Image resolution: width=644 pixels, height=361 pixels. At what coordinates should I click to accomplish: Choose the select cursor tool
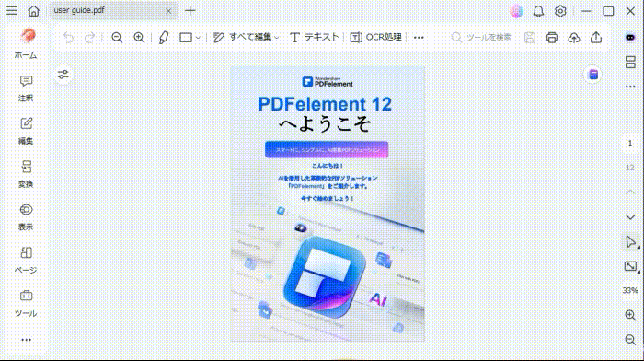click(x=630, y=241)
